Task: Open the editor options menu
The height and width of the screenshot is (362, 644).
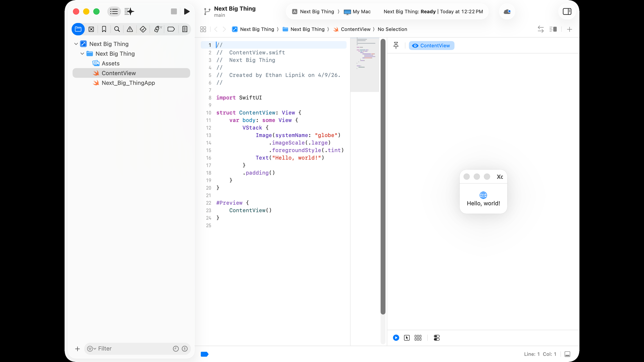Action: click(x=553, y=29)
